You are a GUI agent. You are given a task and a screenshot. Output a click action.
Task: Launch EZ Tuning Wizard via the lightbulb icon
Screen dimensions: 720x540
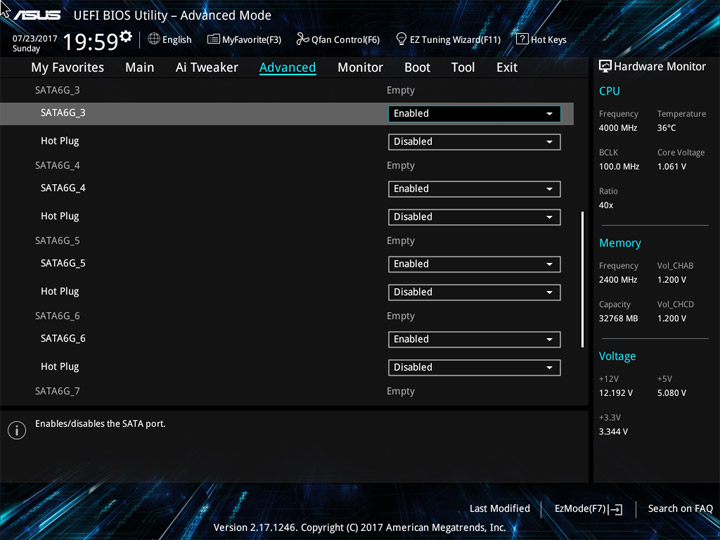[401, 39]
